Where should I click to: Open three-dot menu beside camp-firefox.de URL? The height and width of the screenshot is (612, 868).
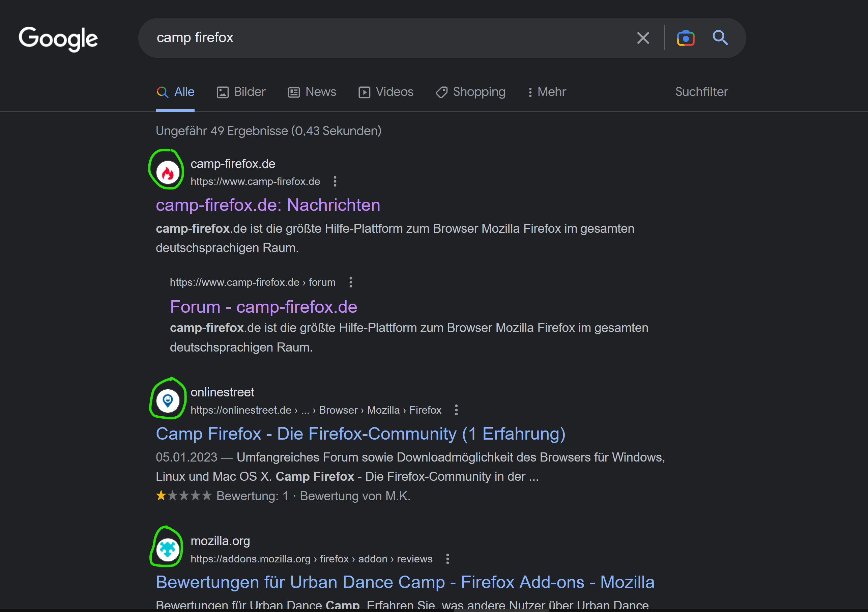[335, 182]
